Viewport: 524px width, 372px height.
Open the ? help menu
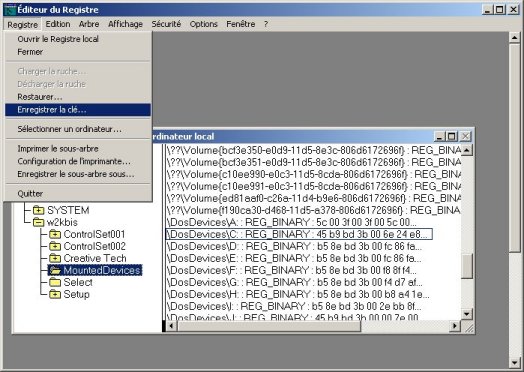coord(266,24)
